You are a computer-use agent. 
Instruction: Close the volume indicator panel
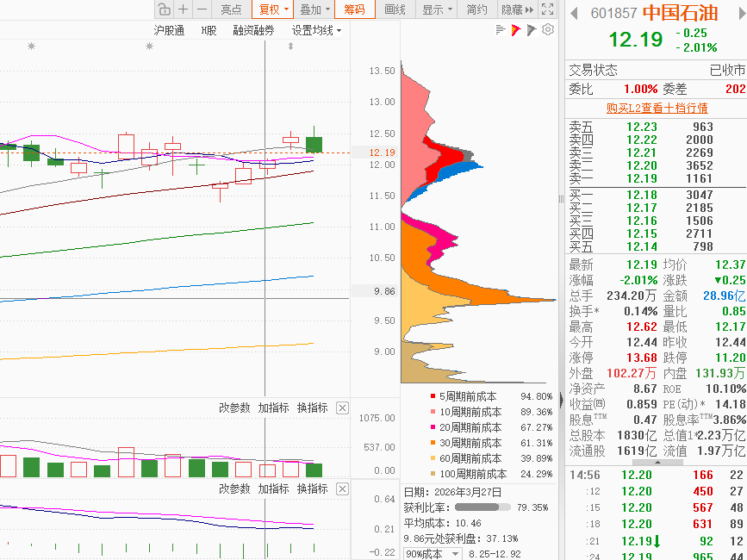tap(342, 408)
